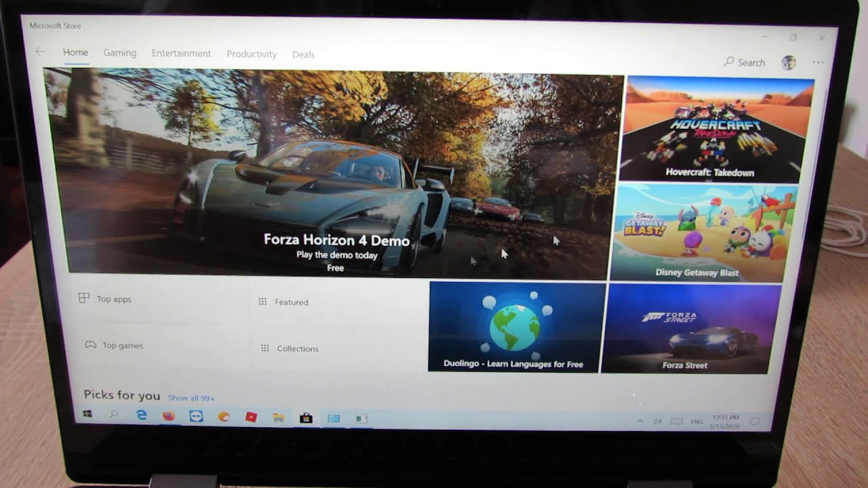Image resolution: width=868 pixels, height=488 pixels.
Task: Open the Windows Start menu
Action: point(87,413)
